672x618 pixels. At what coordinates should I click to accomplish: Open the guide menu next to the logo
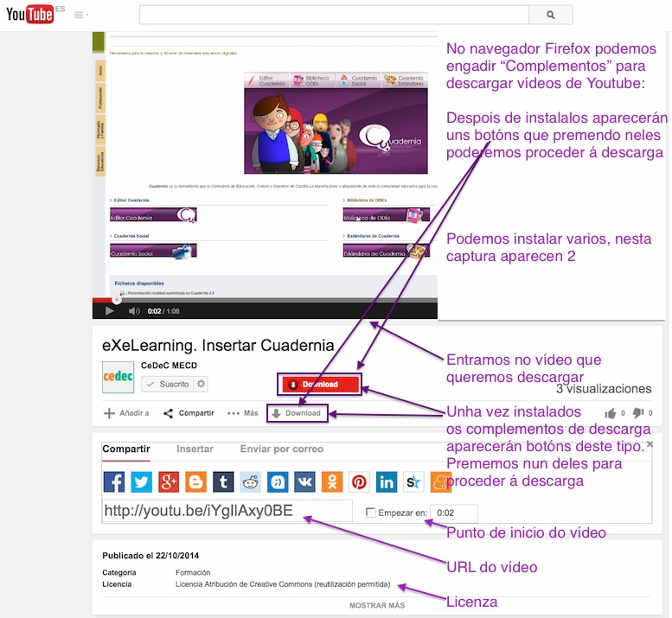pos(81,15)
